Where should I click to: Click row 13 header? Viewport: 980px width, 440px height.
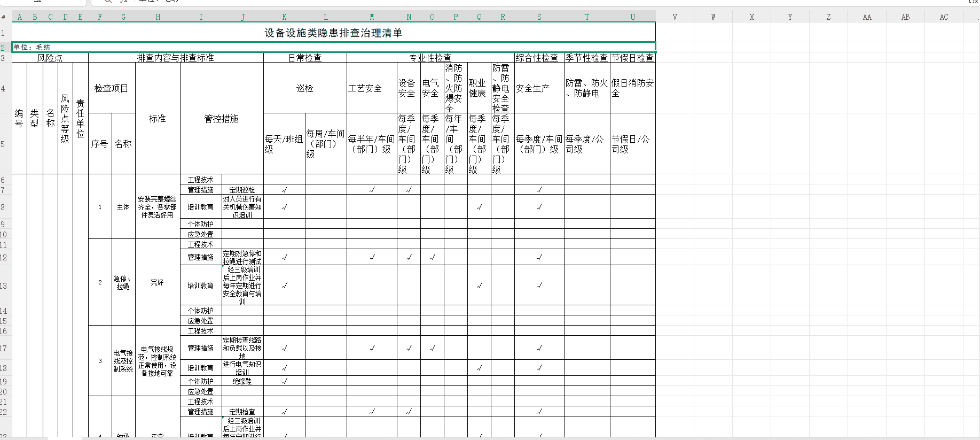(3, 286)
